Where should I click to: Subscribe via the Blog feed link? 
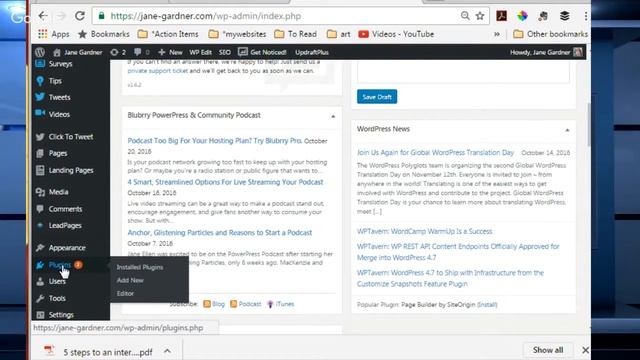pos(214,304)
